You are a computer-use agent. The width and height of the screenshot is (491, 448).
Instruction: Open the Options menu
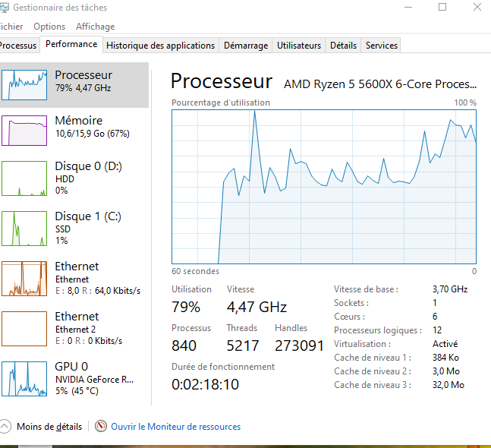pos(49,27)
